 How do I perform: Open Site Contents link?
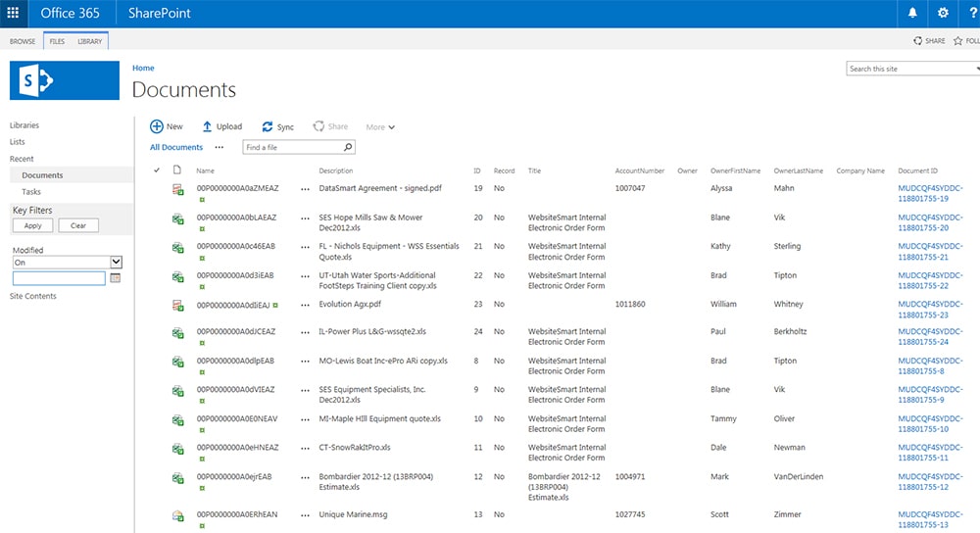click(32, 296)
